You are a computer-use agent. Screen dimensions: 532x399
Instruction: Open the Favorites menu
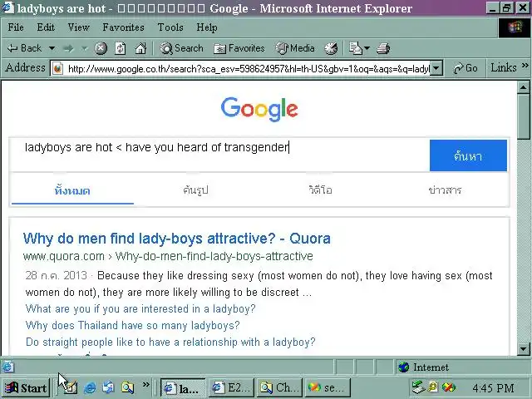(x=124, y=27)
